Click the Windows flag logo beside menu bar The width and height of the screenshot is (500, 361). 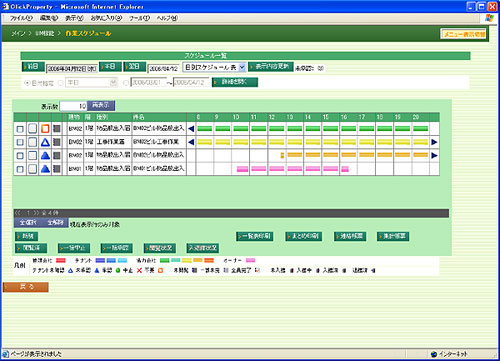point(489,18)
